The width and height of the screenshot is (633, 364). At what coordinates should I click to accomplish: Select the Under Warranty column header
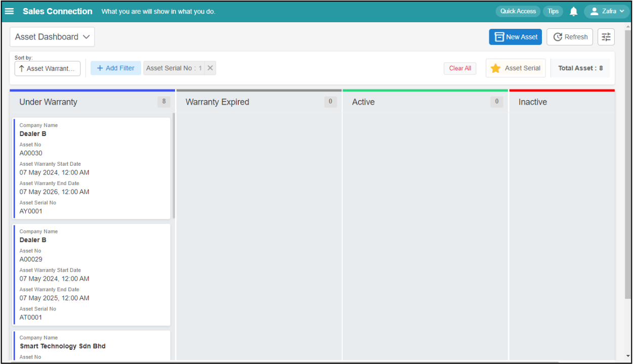92,102
